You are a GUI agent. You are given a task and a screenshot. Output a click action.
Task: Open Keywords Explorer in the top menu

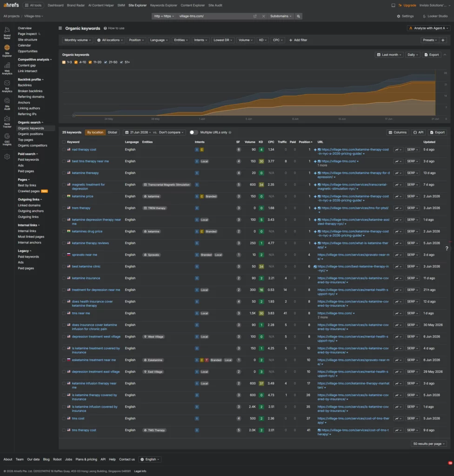[x=163, y=5]
